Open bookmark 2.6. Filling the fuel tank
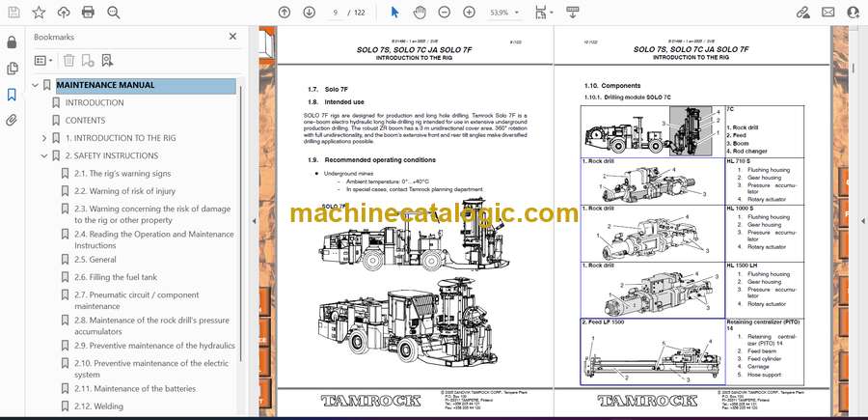The width and height of the screenshot is (868, 420). [116, 277]
